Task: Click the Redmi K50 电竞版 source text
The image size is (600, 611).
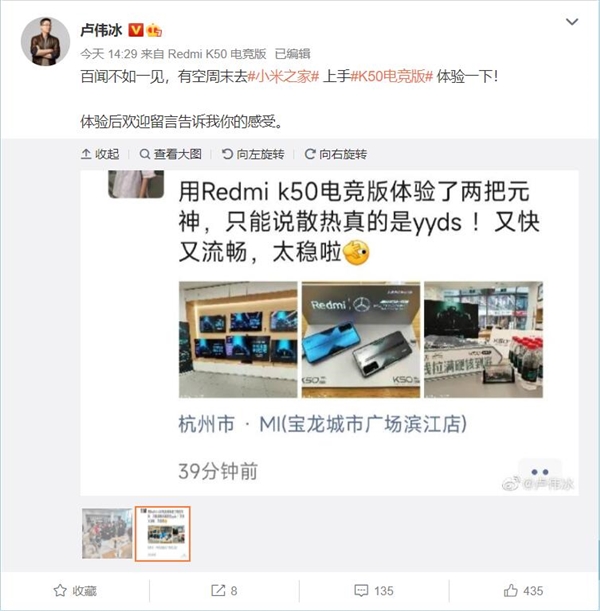Action: click(x=217, y=54)
